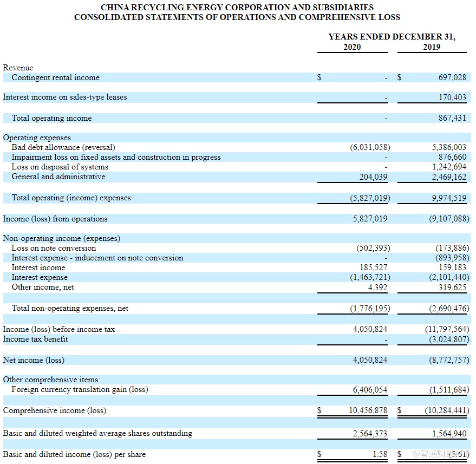Select weighted shares value 2,564,373
The width and height of the screenshot is (476, 464).
coord(370,433)
